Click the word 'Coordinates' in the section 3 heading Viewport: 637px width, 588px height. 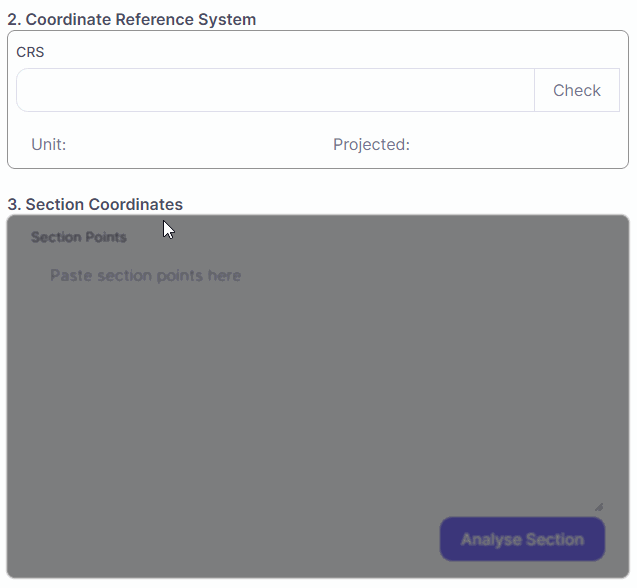point(136,204)
